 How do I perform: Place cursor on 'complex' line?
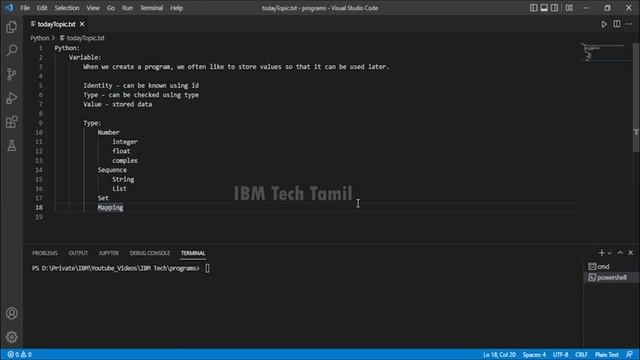[125, 160]
